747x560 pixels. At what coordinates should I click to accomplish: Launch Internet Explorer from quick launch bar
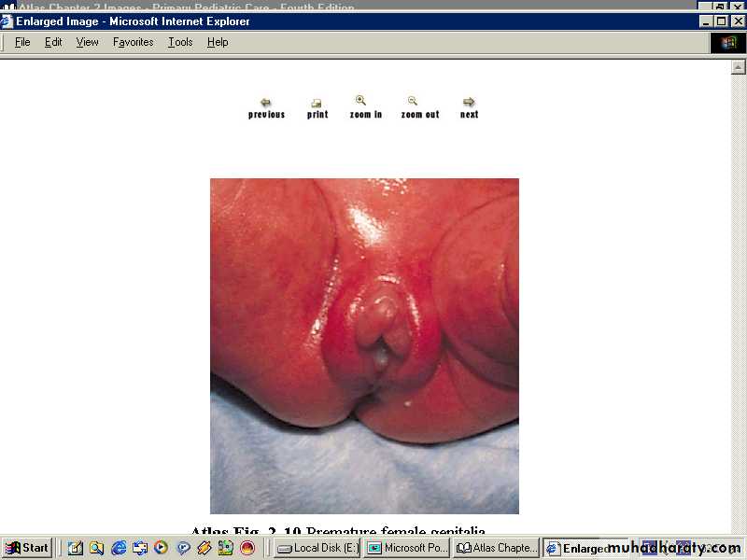[119, 548]
